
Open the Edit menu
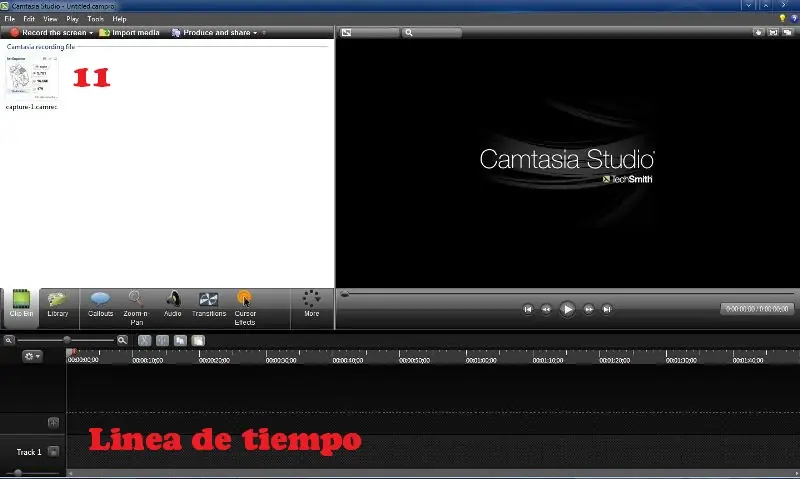point(29,19)
